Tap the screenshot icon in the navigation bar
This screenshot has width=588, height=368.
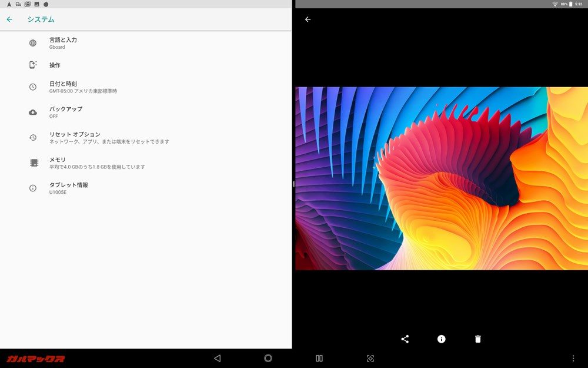click(370, 358)
